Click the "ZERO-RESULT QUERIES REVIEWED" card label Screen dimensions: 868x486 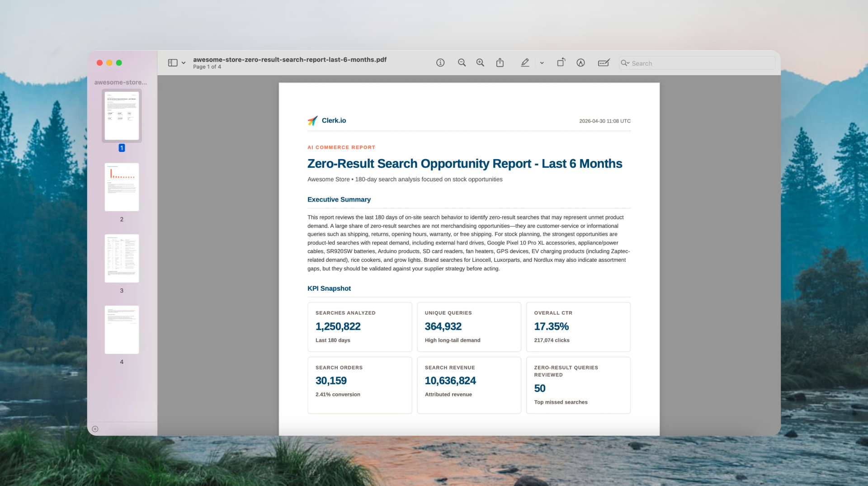566,371
